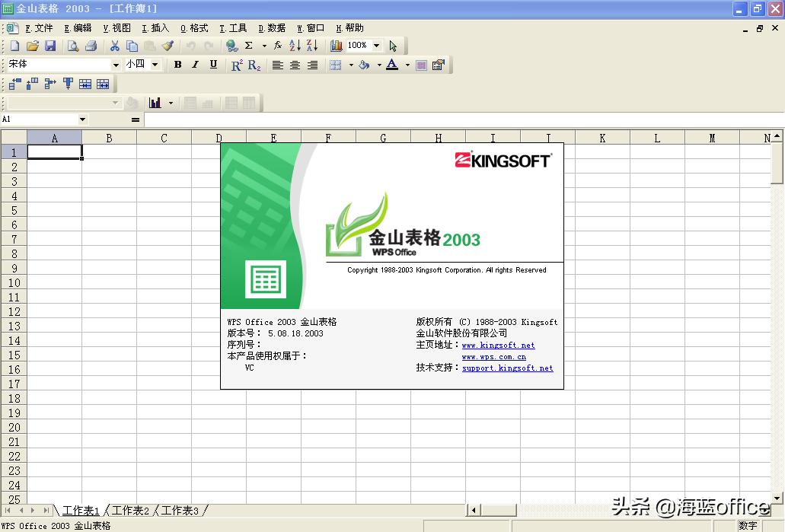Click the AutoSum sigma icon
Image resolution: width=785 pixels, height=532 pixels.
click(x=249, y=46)
